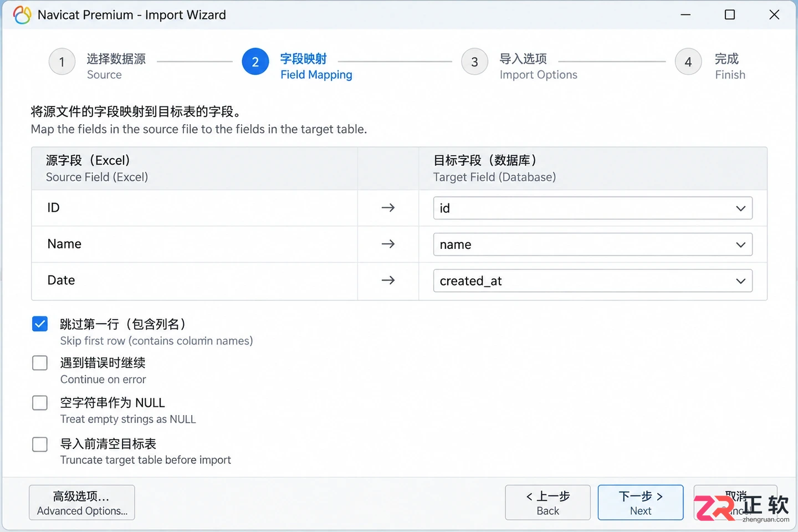Click the Back button

[x=548, y=503]
